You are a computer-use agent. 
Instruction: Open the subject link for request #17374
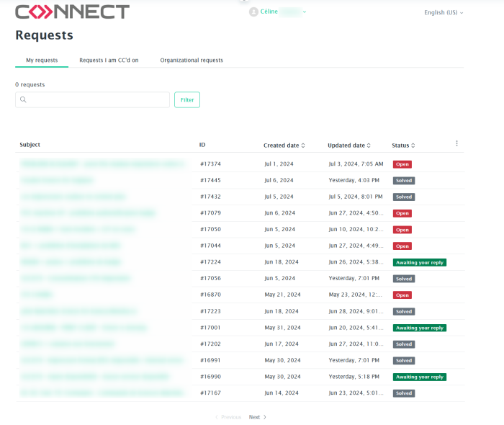[x=102, y=164]
